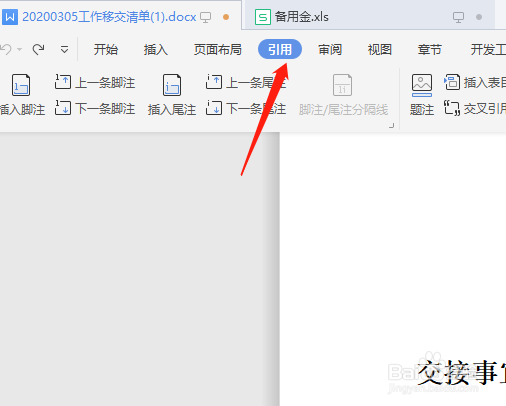Click the orange unsaved dot on docx tab
Screen dimensions: 506x406
point(226,17)
